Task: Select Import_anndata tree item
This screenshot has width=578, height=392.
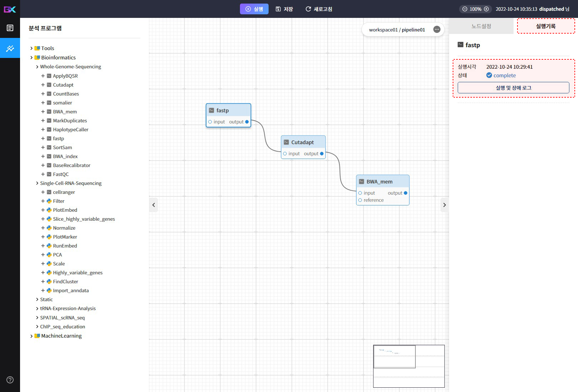Action: point(71,290)
